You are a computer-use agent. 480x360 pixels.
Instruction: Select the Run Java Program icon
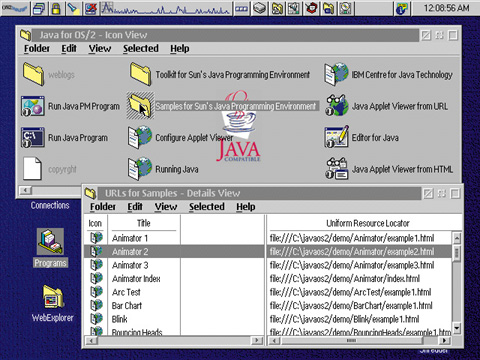[x=33, y=137]
